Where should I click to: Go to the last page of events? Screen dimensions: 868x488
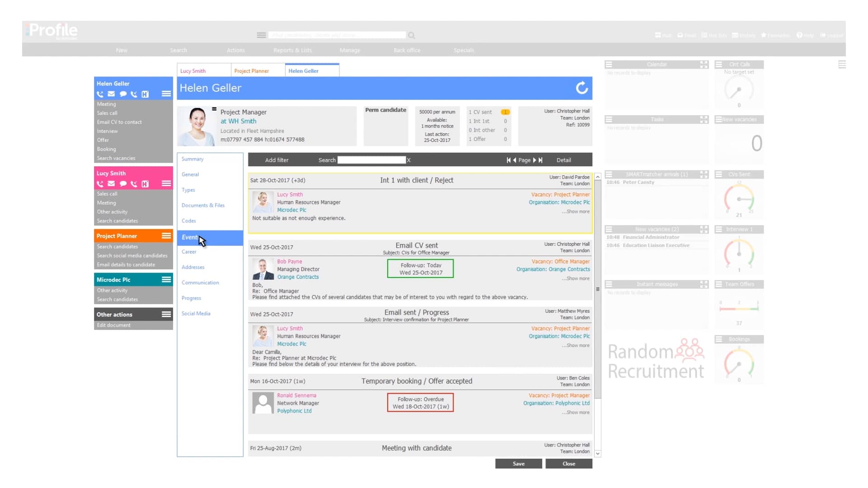click(541, 160)
